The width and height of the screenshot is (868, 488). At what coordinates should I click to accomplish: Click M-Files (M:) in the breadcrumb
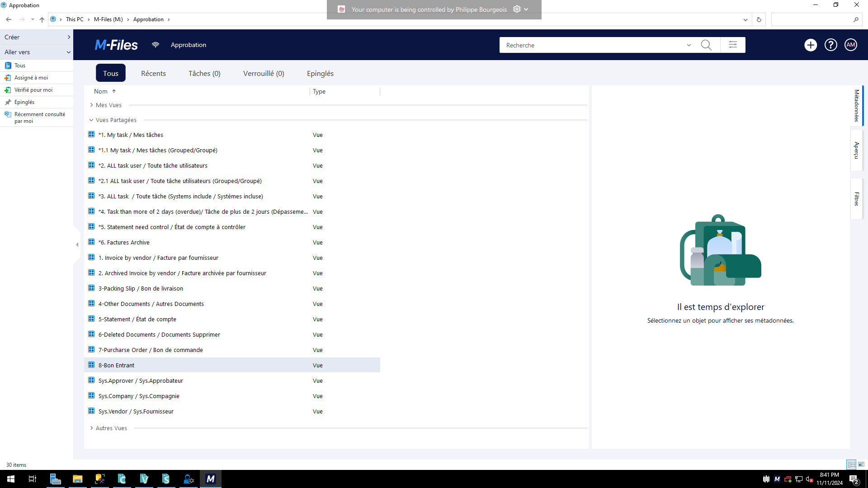[108, 19]
